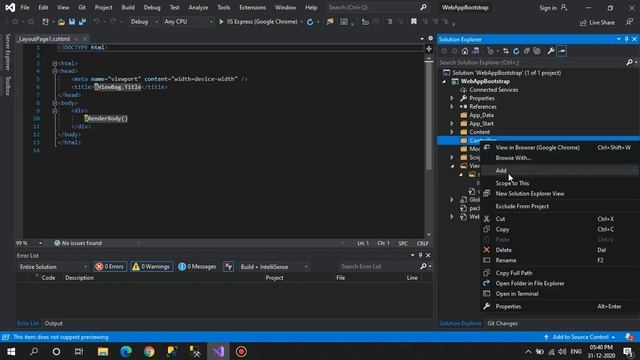This screenshot has width=640, height=360.
Task: Open File Explorer from the taskbar
Action: pyautogui.click(x=103, y=351)
